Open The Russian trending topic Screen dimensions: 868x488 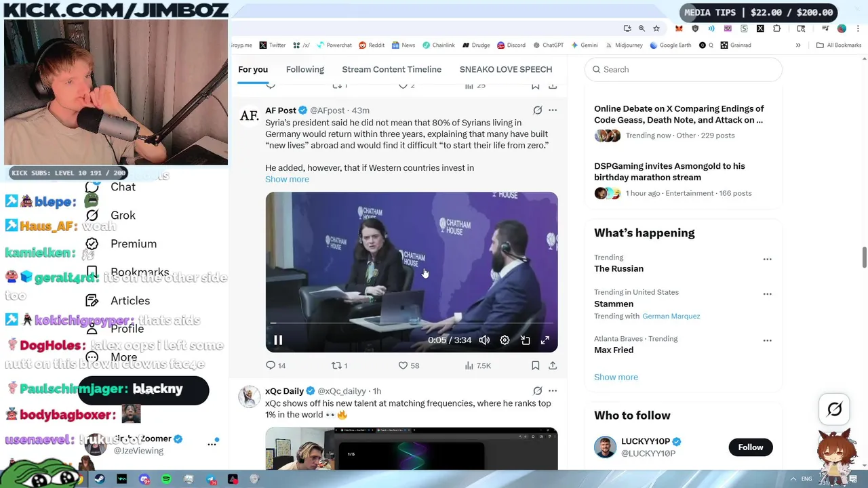click(x=618, y=268)
